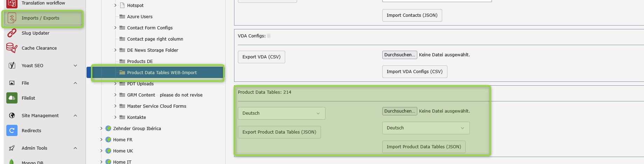
Task: Click the Site Management globe icon
Action: 12,116
